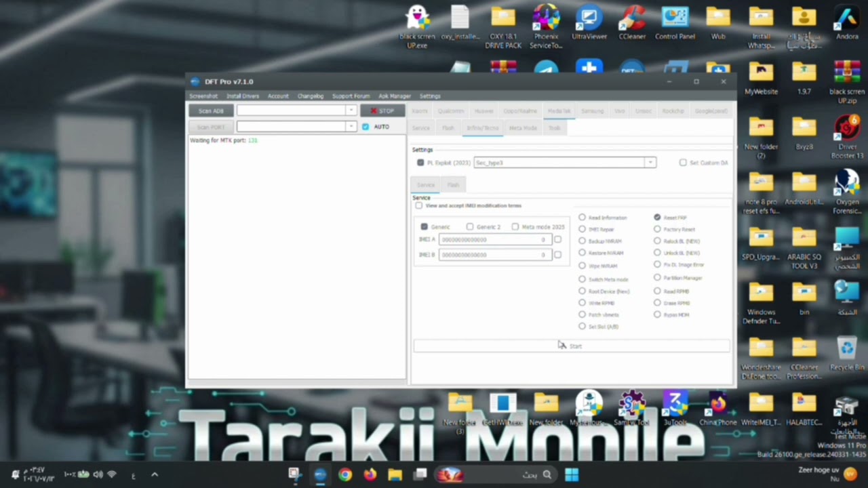
Task: Check view and accept IMEI modification terms
Action: (x=419, y=205)
